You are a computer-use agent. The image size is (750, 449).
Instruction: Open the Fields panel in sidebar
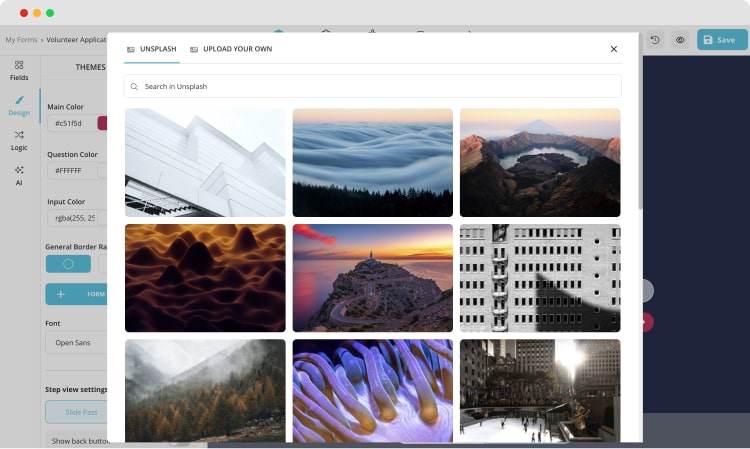click(19, 69)
